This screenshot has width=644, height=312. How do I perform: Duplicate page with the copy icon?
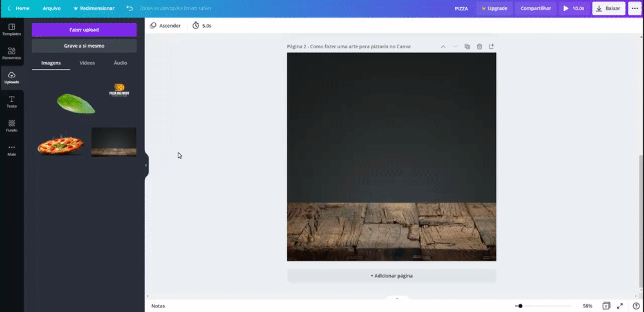coord(467,46)
